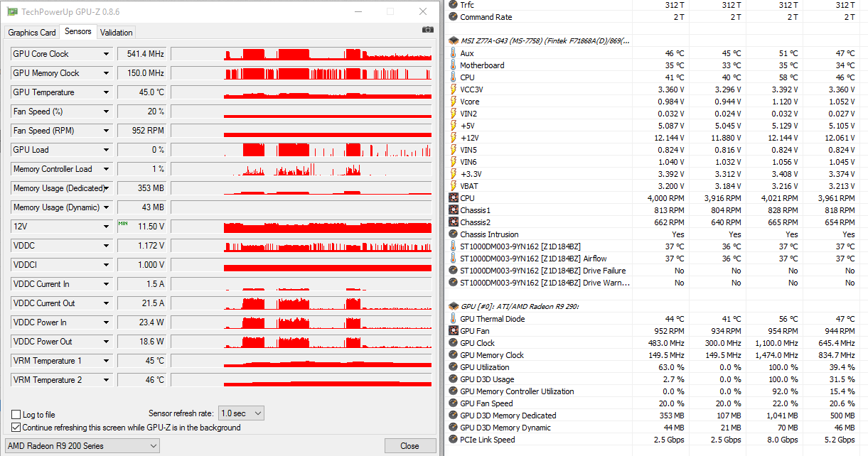Open the GPU Temperature sensor dropdown

point(107,92)
